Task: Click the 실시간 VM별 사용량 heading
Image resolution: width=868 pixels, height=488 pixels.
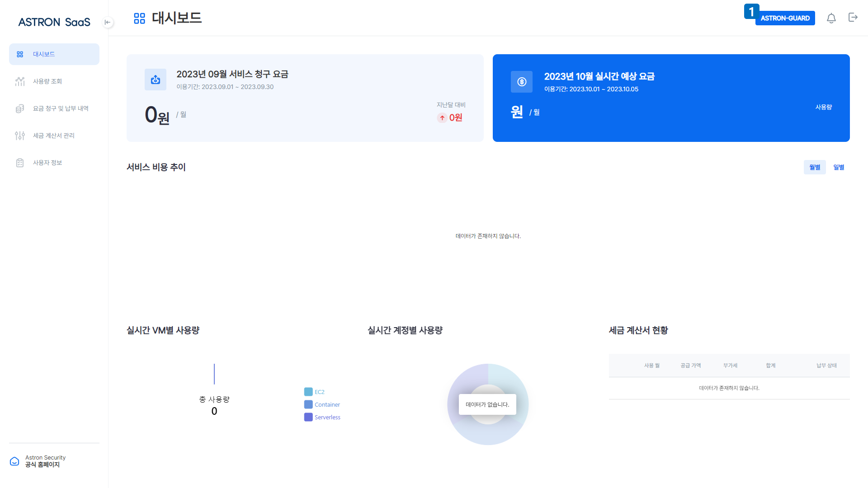Action: (163, 330)
